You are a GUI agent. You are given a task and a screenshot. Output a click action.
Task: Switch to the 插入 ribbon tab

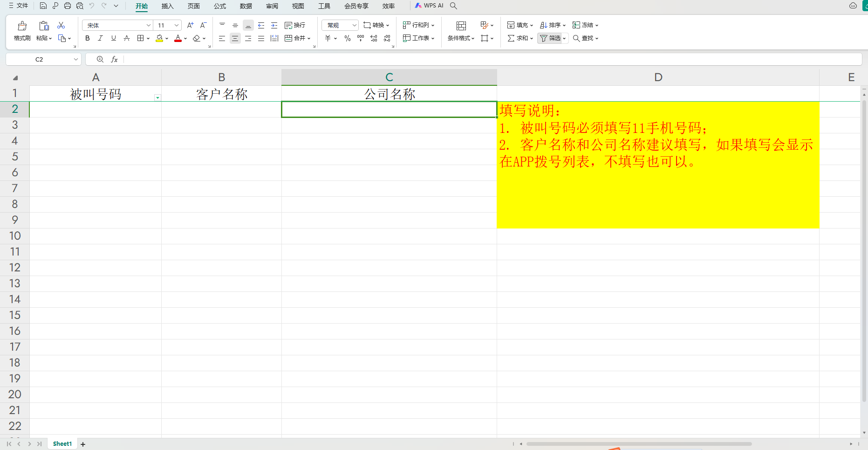click(167, 6)
